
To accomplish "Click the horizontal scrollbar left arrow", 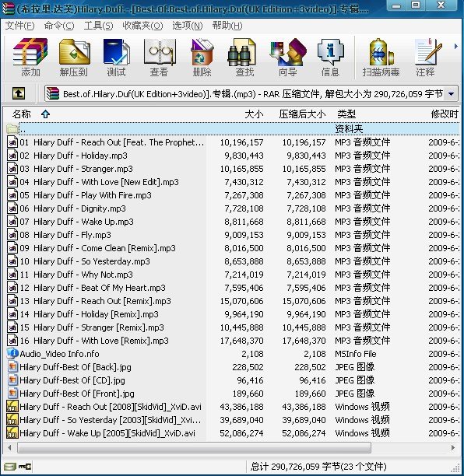I will pyautogui.click(x=9, y=447).
